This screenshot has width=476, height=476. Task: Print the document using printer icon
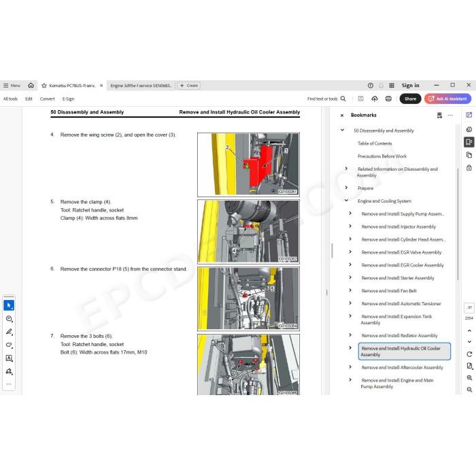pos(388,99)
